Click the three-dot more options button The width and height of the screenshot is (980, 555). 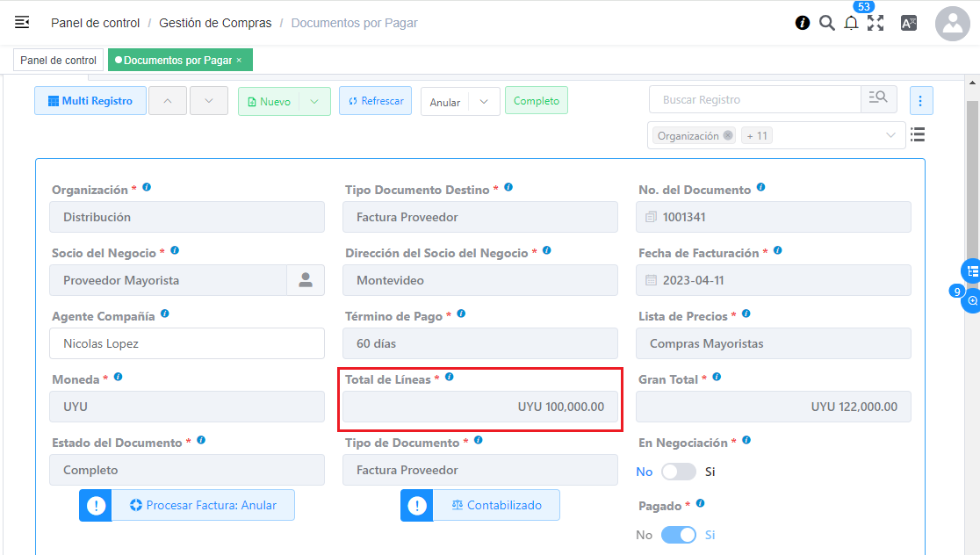[x=920, y=101]
